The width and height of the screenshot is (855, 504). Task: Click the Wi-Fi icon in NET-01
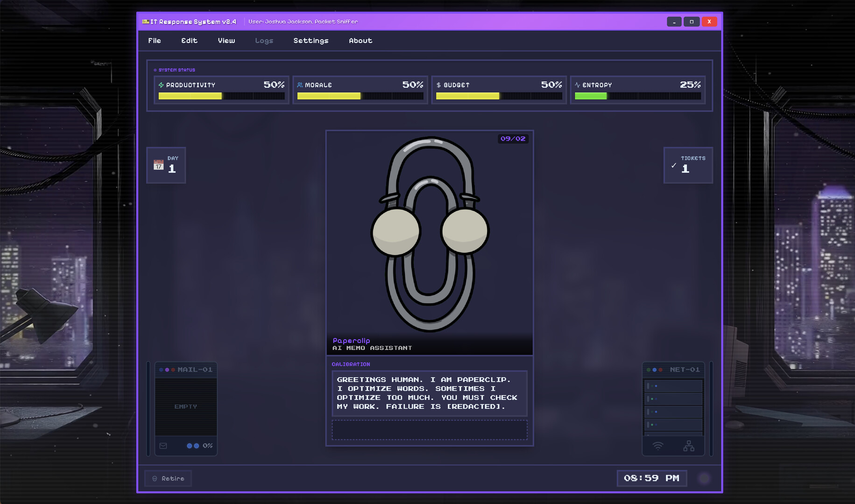[657, 446]
